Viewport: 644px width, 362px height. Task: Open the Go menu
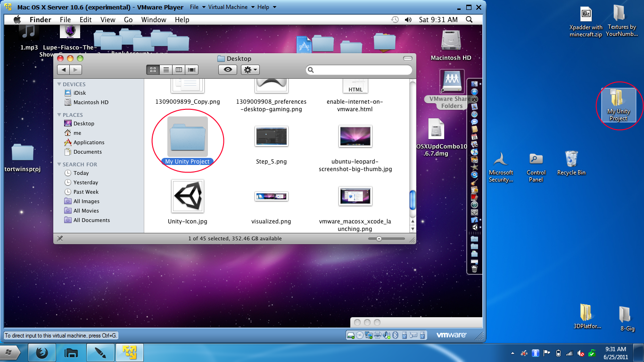coord(128,20)
